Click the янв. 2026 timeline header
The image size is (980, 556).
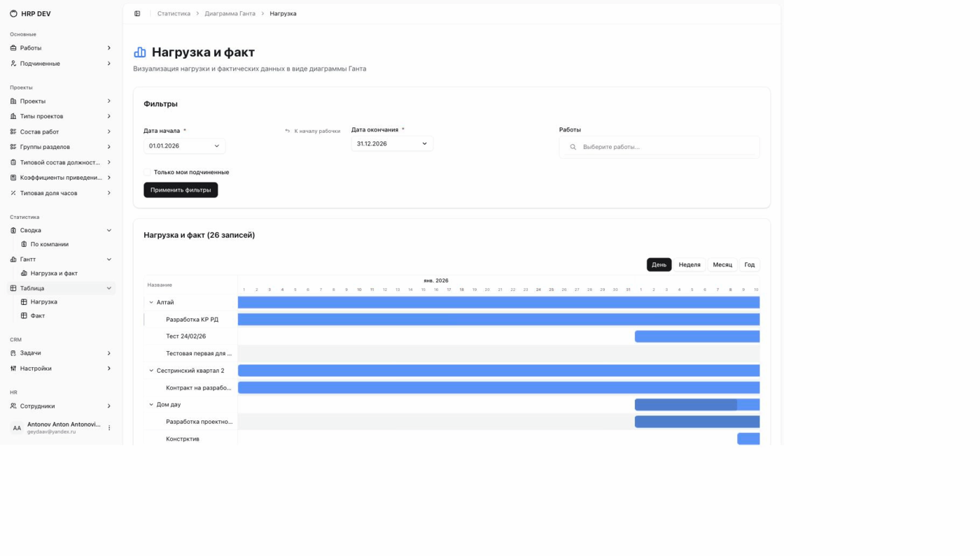[x=436, y=280]
